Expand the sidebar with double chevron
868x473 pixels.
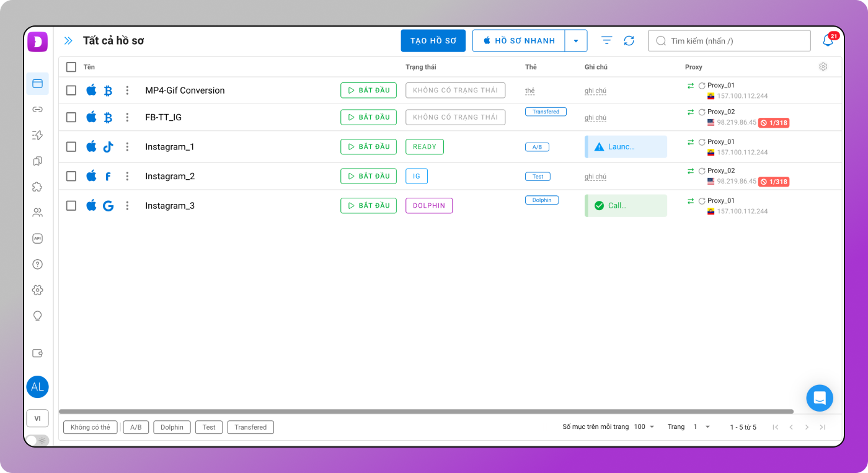[x=68, y=41]
